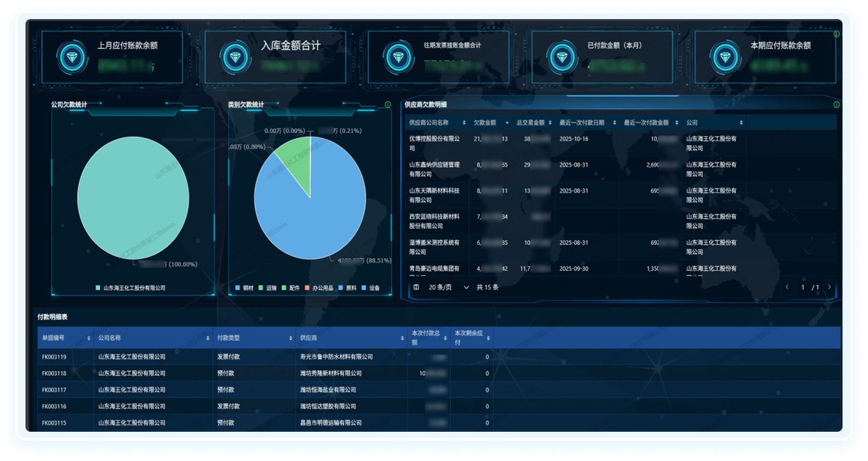Click the diamond icon on 入库金额合计 card
Viewport: 868px width, 461px height.
[x=235, y=57]
